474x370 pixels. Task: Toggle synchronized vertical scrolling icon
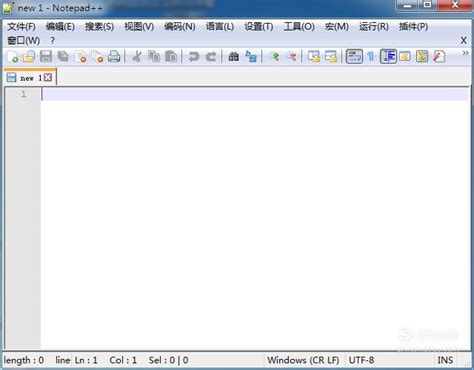pyautogui.click(x=314, y=57)
